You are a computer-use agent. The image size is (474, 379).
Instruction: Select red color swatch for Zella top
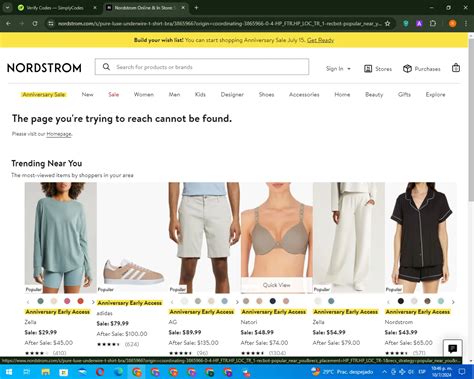tap(80, 301)
